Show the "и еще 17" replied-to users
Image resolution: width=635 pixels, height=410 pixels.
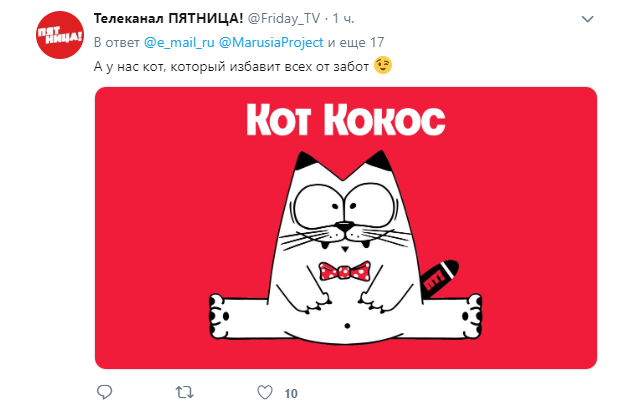point(356,43)
